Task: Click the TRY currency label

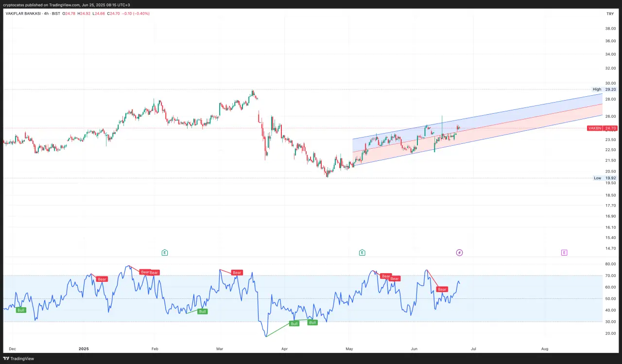Action: tap(610, 14)
